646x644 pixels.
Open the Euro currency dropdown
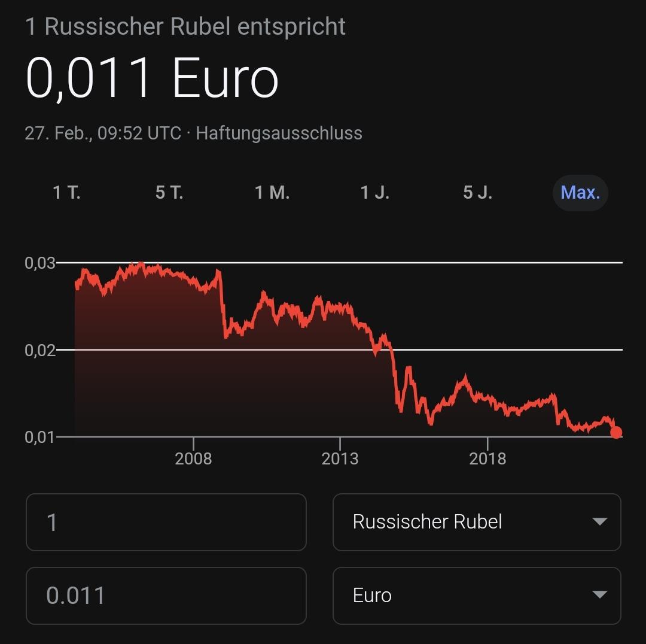[x=477, y=596]
